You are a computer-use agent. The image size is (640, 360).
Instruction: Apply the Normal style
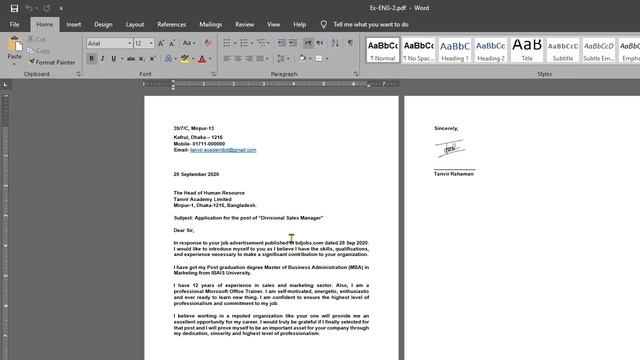[x=382, y=50]
